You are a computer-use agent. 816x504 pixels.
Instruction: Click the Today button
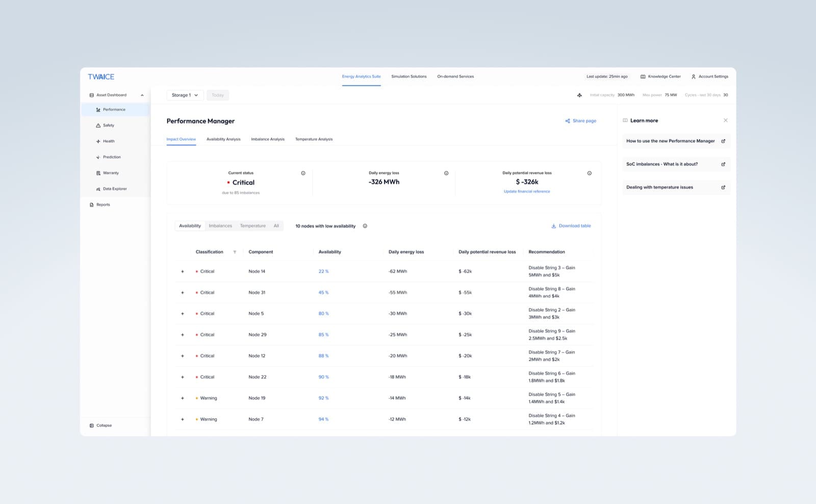point(218,95)
